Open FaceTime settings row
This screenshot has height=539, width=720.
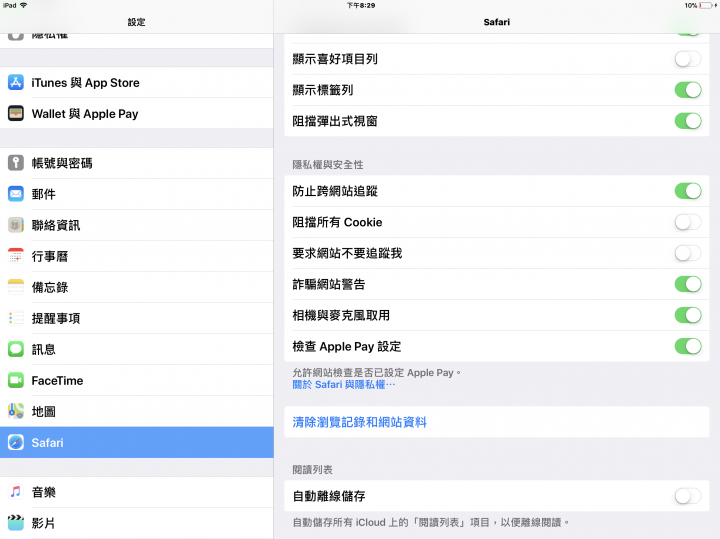click(137, 380)
